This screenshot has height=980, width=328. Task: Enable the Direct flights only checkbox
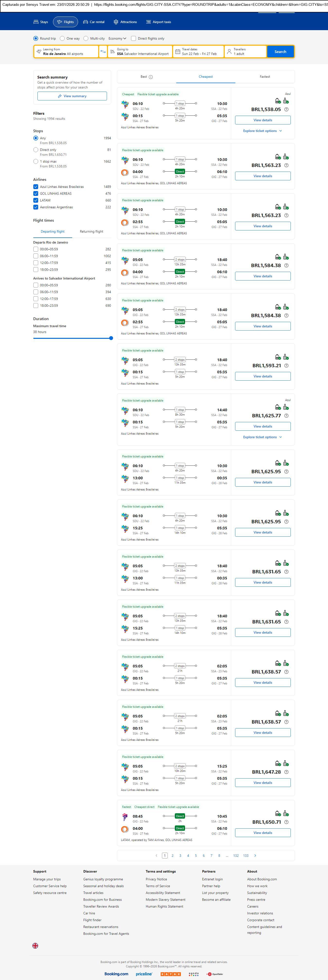click(x=133, y=38)
